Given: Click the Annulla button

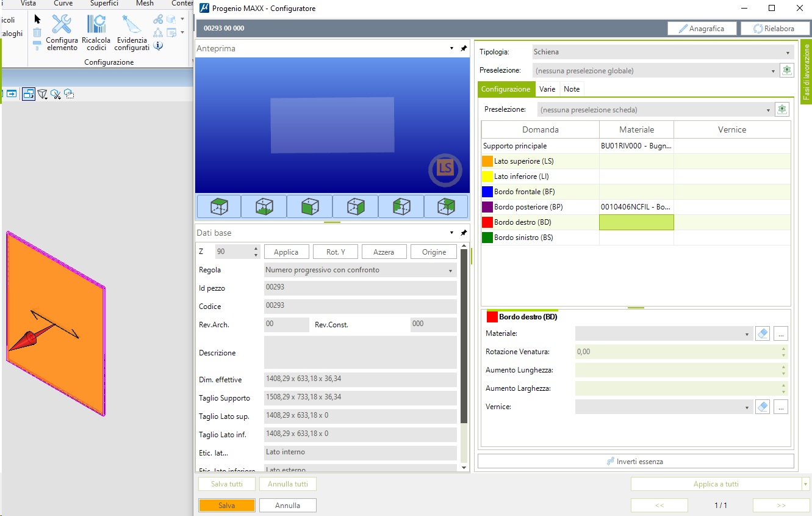Looking at the screenshot, I should (287, 506).
